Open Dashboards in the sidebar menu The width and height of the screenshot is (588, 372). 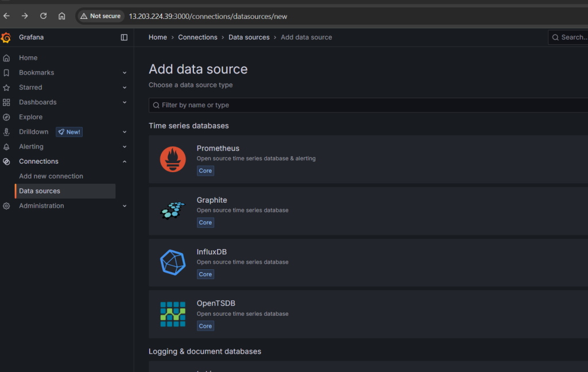click(38, 102)
